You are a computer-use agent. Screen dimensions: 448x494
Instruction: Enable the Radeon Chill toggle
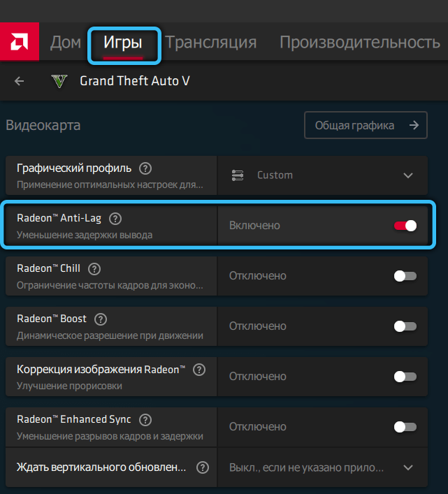[x=405, y=276]
